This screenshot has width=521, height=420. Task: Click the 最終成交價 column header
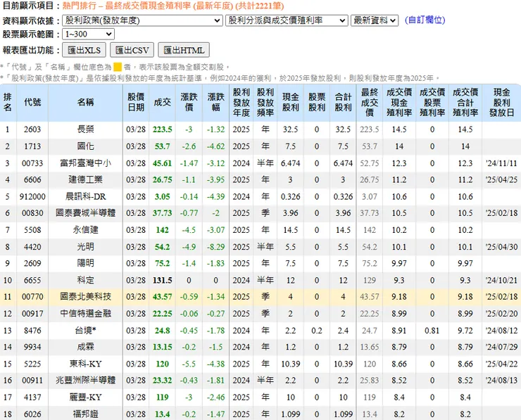[370, 102]
